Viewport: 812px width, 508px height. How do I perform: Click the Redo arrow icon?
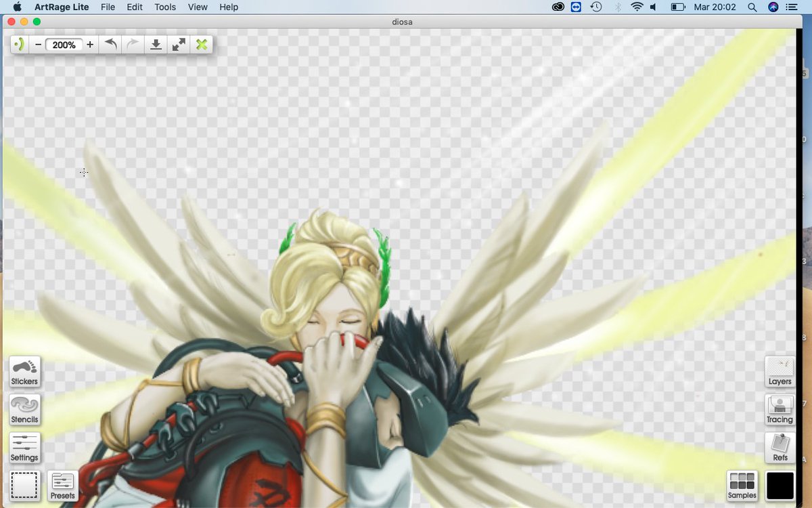coord(133,45)
